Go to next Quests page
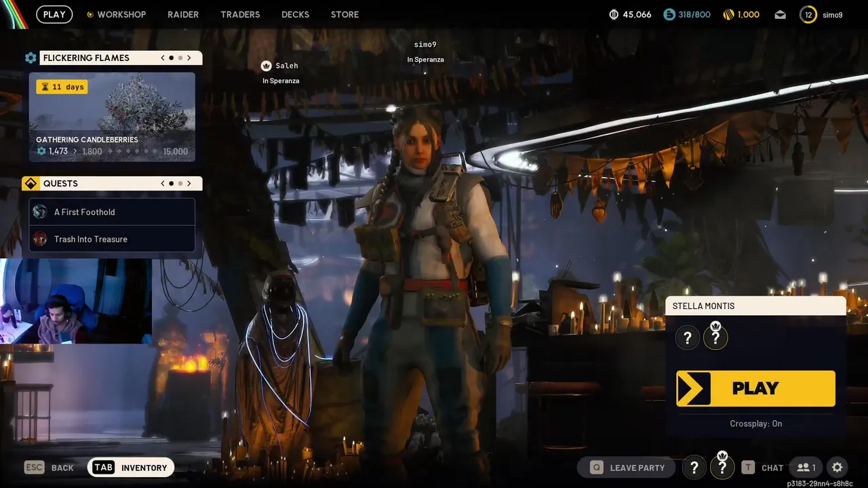This screenshot has height=488, width=868. pos(189,183)
